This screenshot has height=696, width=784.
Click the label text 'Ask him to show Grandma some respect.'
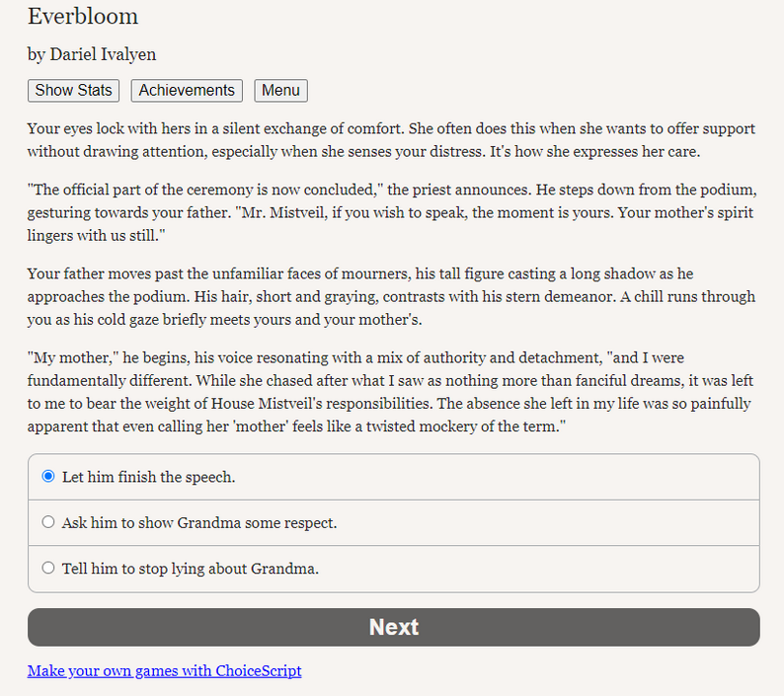pos(198,523)
